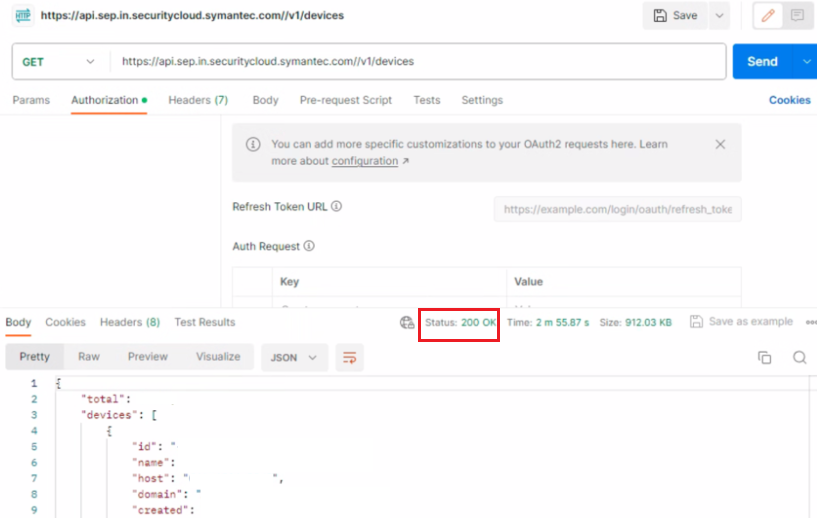Expand the Save options arrow
Viewport: 817px width, 522px height.
[x=719, y=16]
